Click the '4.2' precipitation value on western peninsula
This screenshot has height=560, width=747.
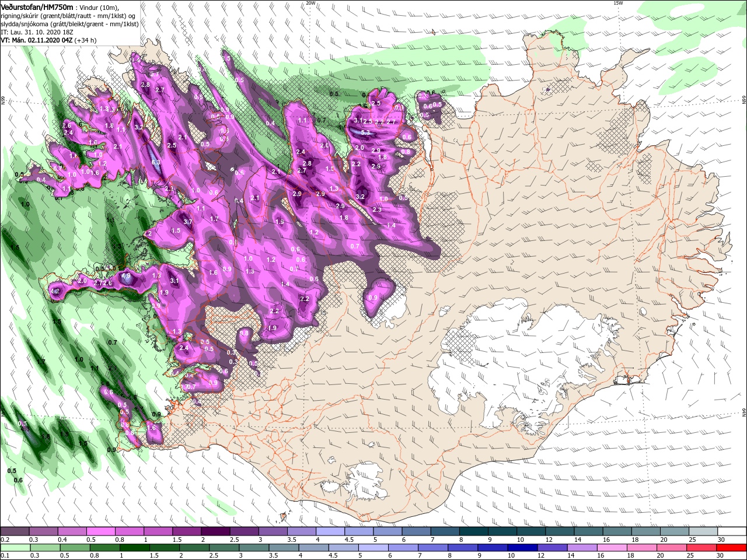pyautogui.click(x=56, y=291)
